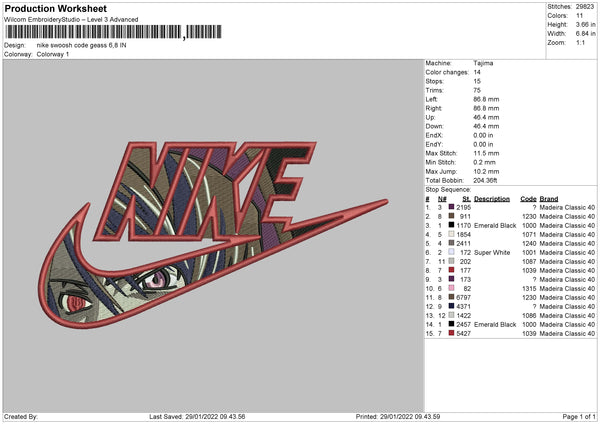This screenshot has height=424, width=600.
Task: Click the Height value 3.66 in
Action: [585, 24]
